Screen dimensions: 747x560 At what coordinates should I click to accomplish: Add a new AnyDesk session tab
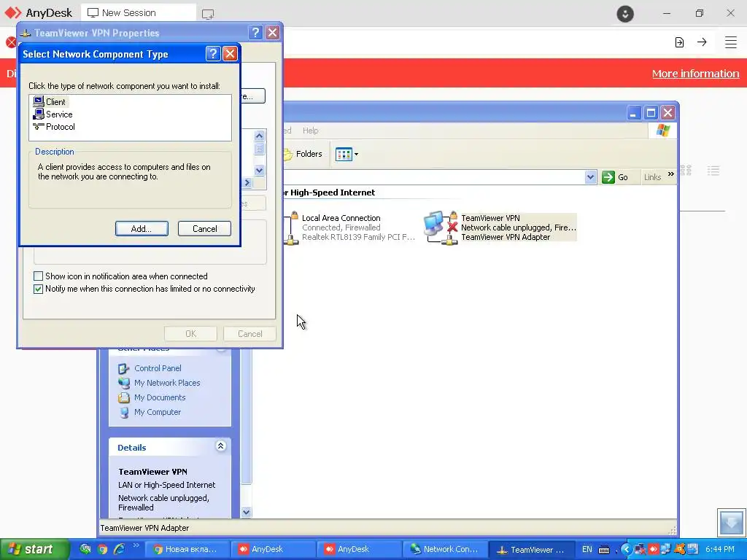click(208, 14)
